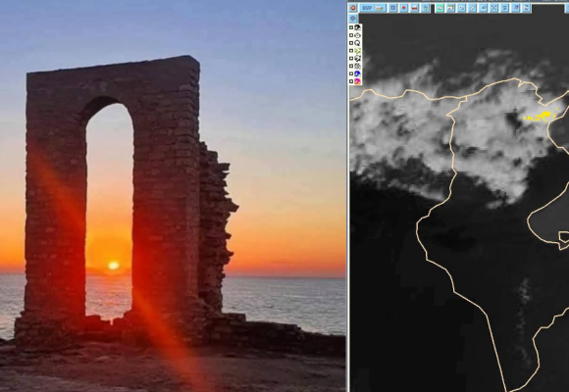Click the green globe layer icon
This screenshot has height=392, width=569.
click(x=357, y=50)
